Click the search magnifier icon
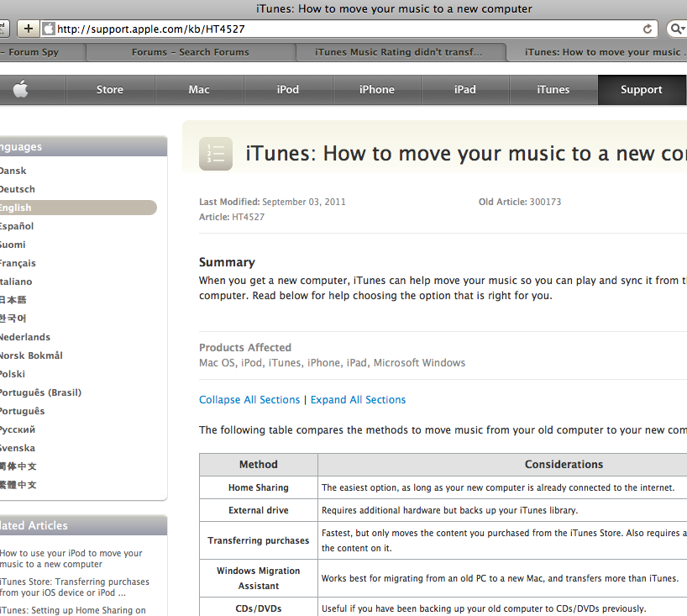The width and height of the screenshot is (687, 616). [676, 29]
